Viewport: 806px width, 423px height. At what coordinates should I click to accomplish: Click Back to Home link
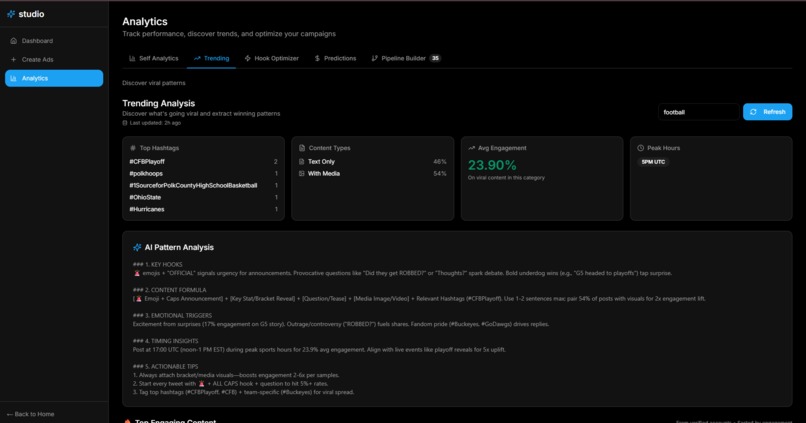point(30,414)
